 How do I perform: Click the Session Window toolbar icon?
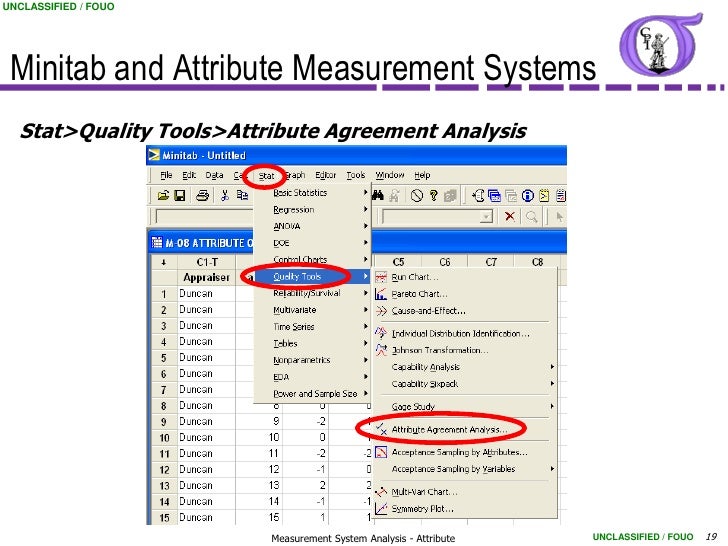click(x=478, y=196)
